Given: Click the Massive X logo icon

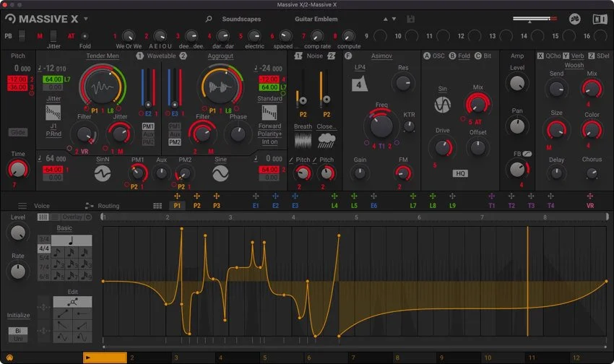Looking at the screenshot, I should click(x=10, y=19).
